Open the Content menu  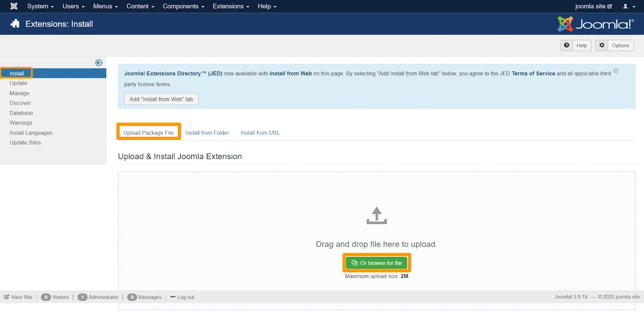(140, 6)
